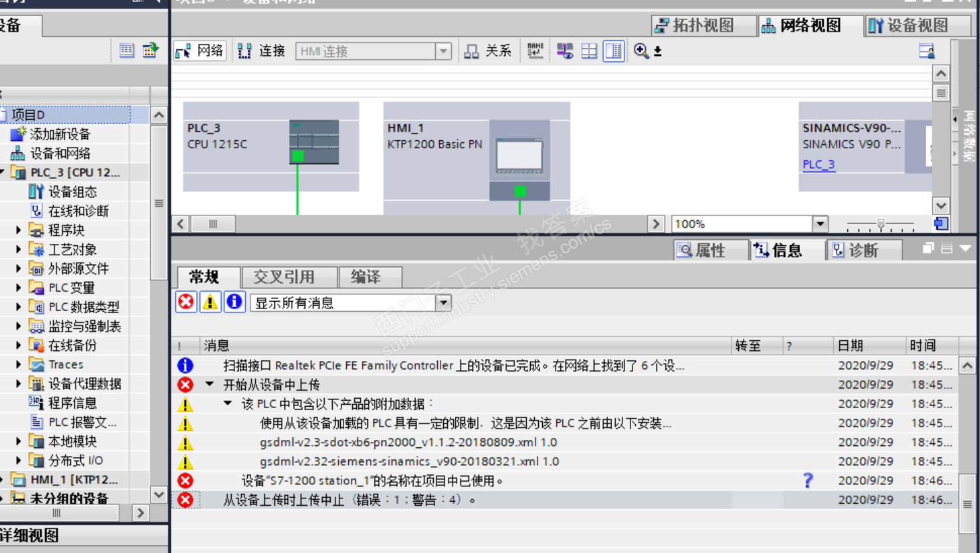980x553 pixels.
Task: Switch to the 编译 tab
Action: [x=370, y=277]
